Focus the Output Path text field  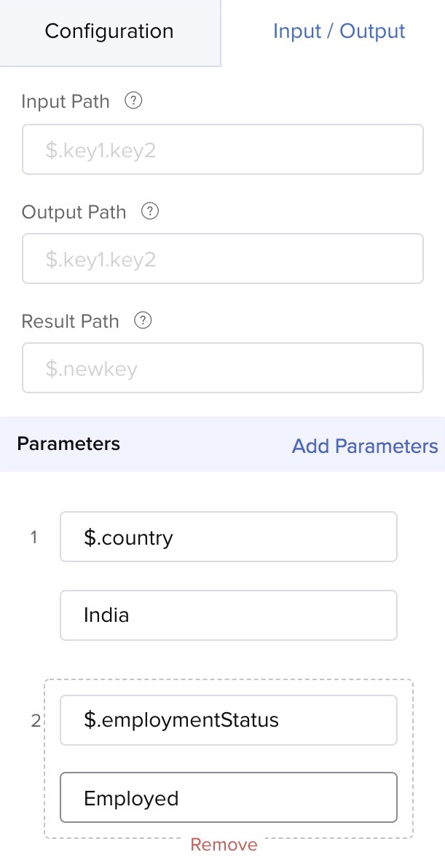pyautogui.click(x=223, y=259)
